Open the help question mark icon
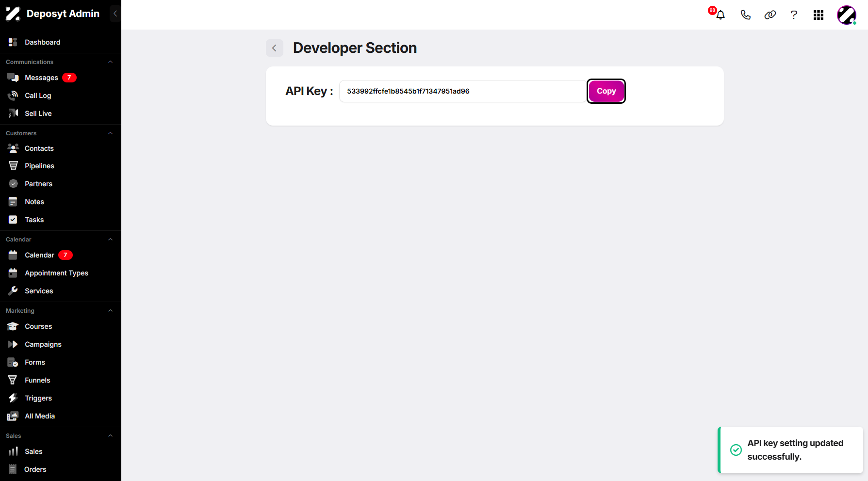 click(794, 15)
